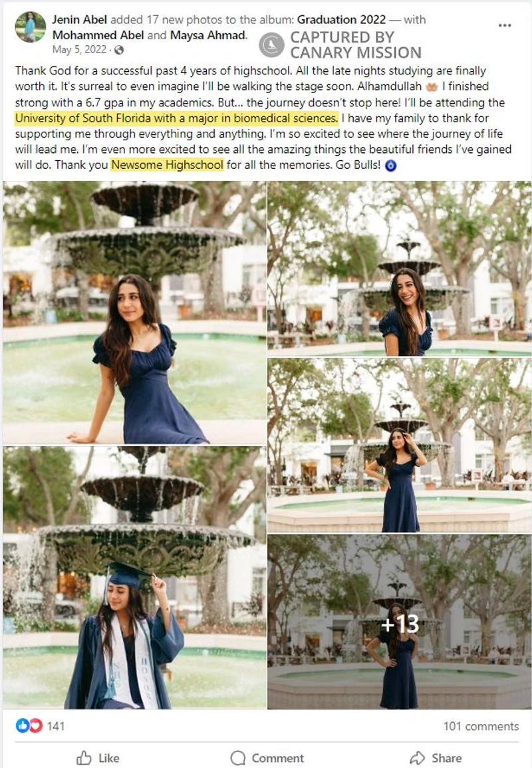Viewport: 532px width, 768px height.
Task: Open the seated-by-fountain large photo
Action: click(135, 313)
